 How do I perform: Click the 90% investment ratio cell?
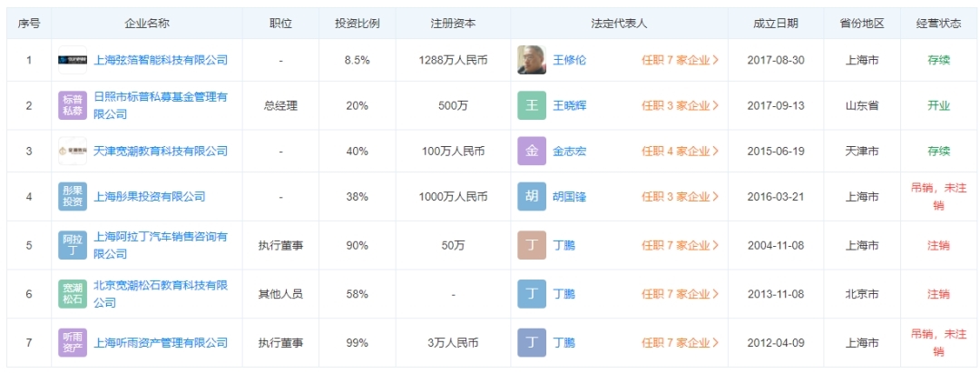pyautogui.click(x=357, y=245)
